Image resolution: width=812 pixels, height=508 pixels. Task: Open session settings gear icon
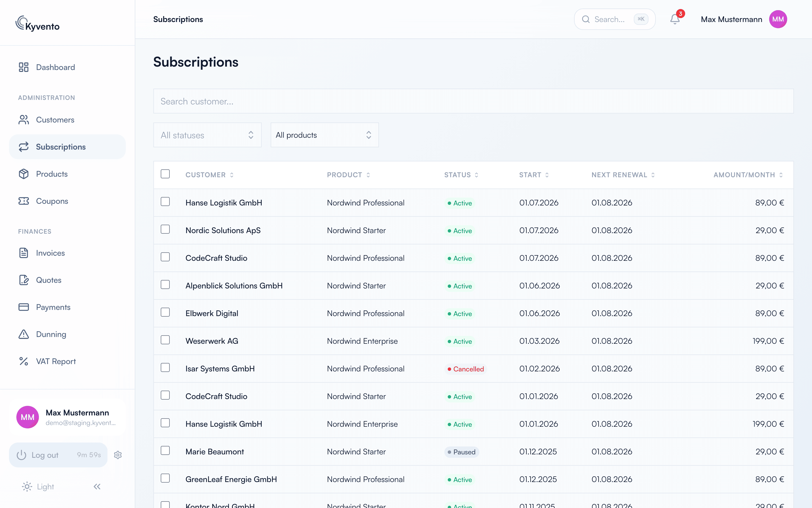[x=118, y=455]
